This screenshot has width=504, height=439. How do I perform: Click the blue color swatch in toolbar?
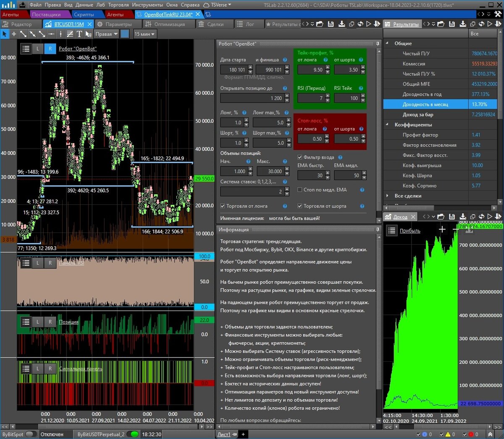click(125, 34)
